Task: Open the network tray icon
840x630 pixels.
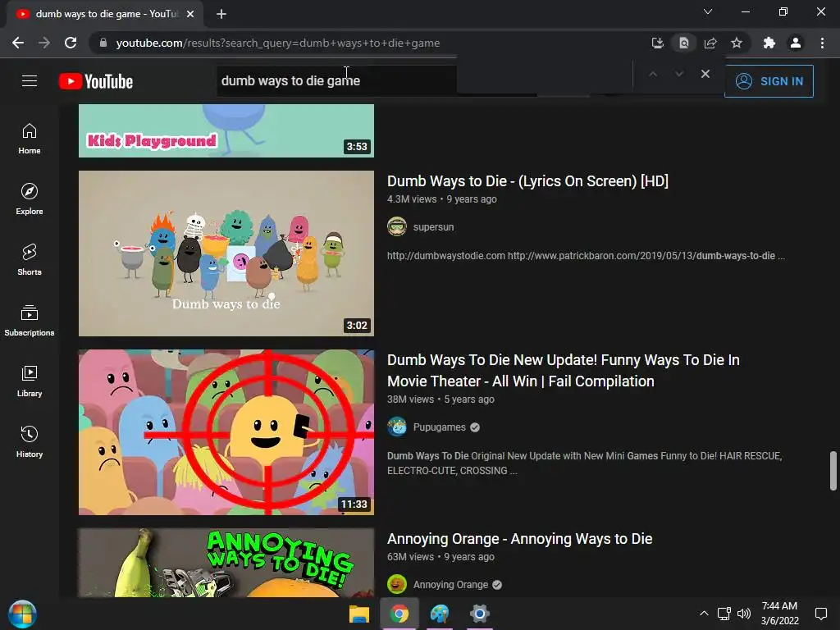Action: (724, 614)
